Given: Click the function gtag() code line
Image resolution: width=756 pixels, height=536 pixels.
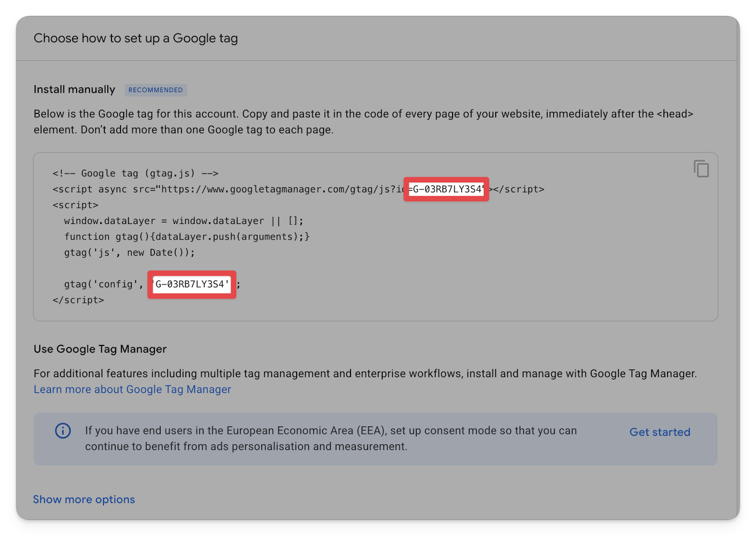Looking at the screenshot, I should tap(187, 237).
